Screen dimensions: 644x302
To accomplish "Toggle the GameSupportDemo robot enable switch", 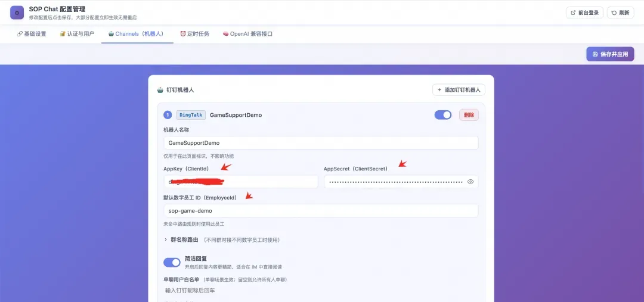I will [x=442, y=115].
